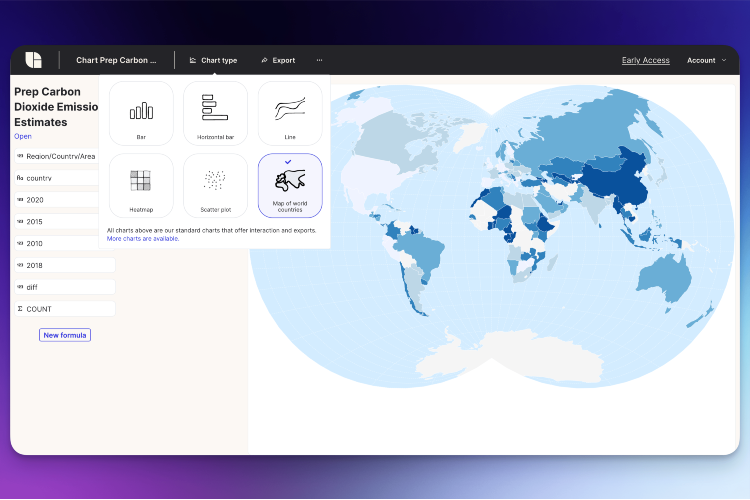Select the COUNT field
750x500 pixels.
pyautogui.click(x=65, y=309)
